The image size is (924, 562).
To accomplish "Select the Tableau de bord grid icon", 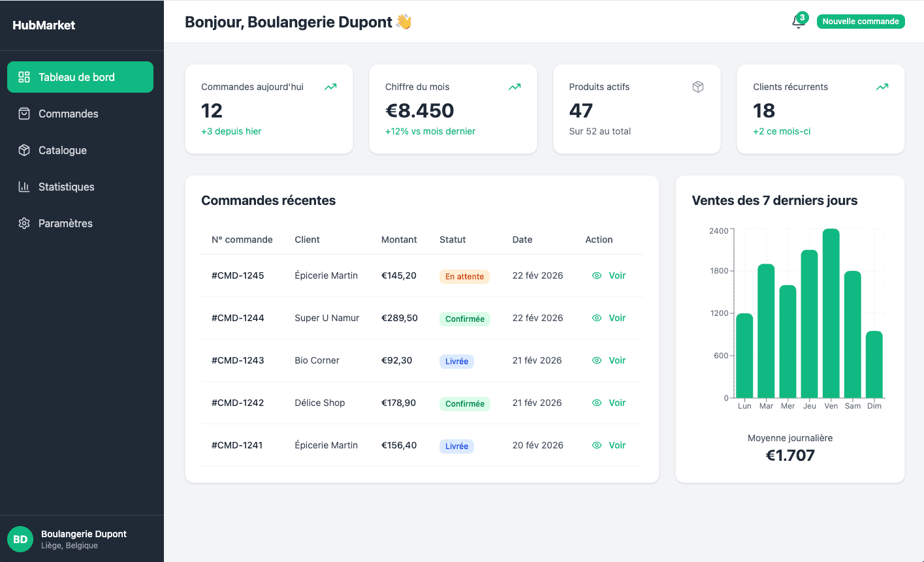I will coord(24,77).
